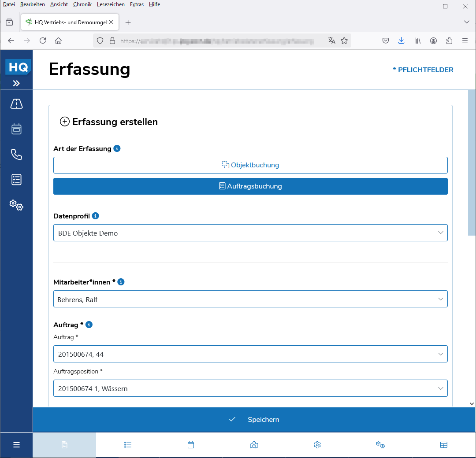Open the Mitarbeiter*innen dropdown with Behrens, Ralf
476x458 pixels.
pyautogui.click(x=250, y=299)
